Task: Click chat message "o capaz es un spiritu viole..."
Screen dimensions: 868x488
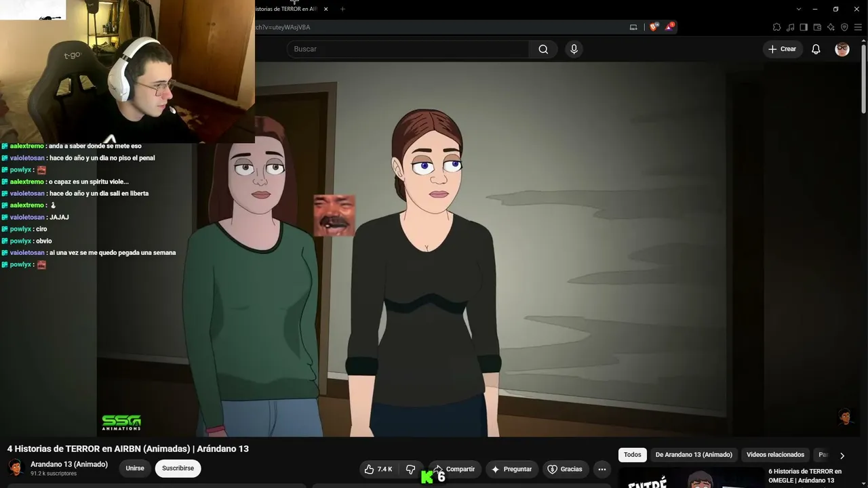Action: [x=88, y=182]
